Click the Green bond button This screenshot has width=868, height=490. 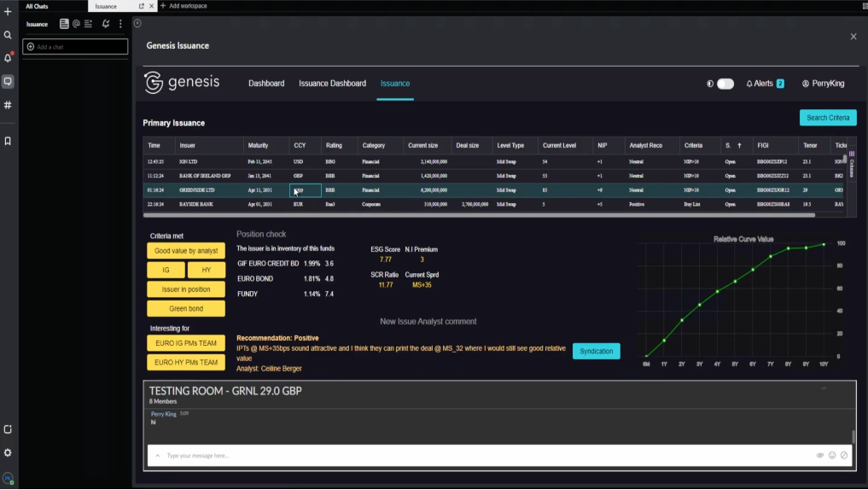pyautogui.click(x=186, y=309)
